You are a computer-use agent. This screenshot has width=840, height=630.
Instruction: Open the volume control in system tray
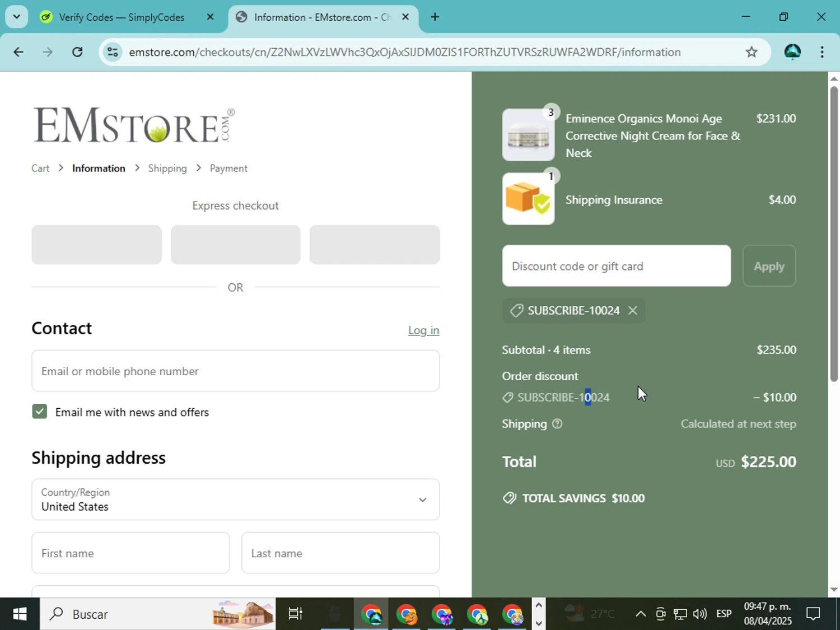tap(699, 614)
